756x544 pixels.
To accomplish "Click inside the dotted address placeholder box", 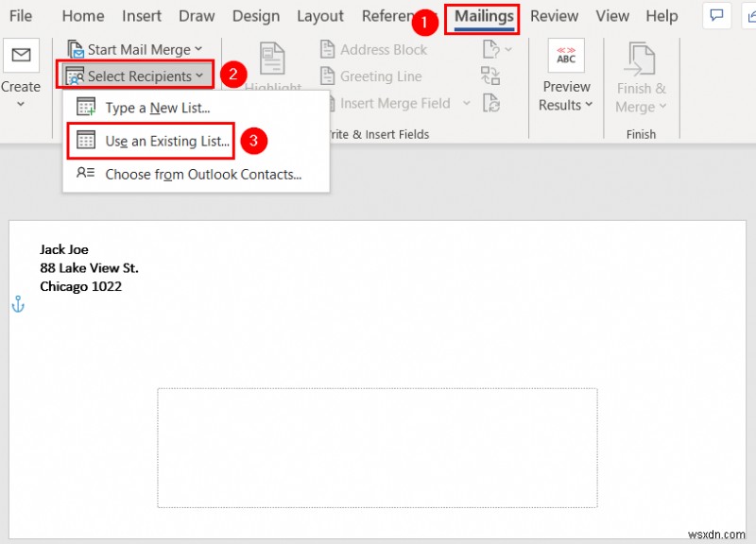I will pyautogui.click(x=378, y=446).
